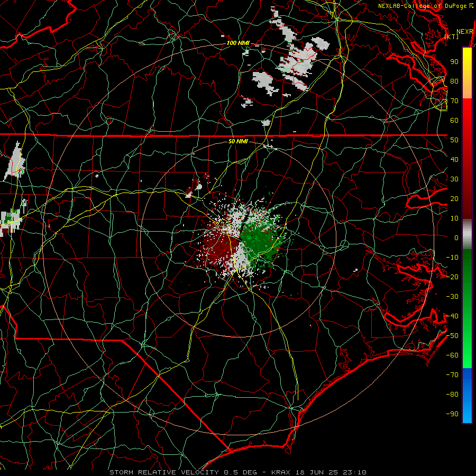The height and width of the screenshot is (476, 476).
Task: Pick the blue segment of the color bar
Action: coord(467,395)
